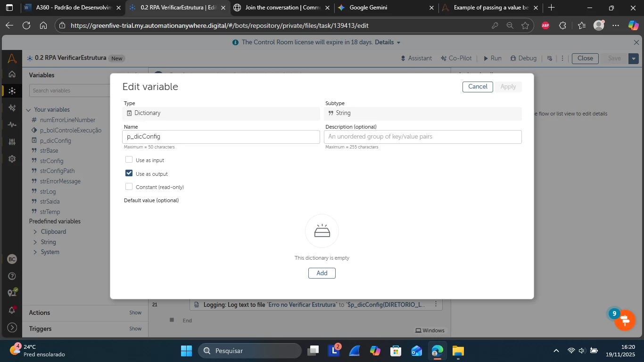644x362 pixels.
Task: Select the strLog variable
Action: (48, 191)
